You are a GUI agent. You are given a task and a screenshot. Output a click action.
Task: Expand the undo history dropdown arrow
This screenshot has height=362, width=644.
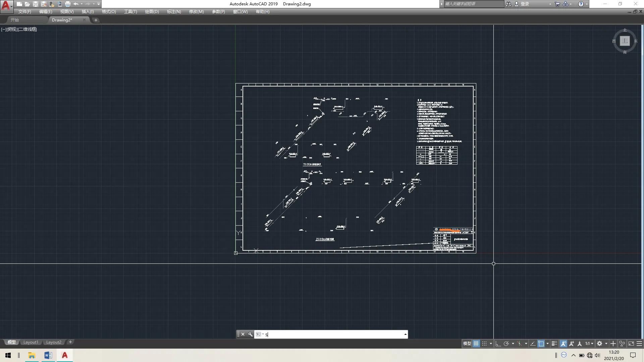click(x=82, y=4)
